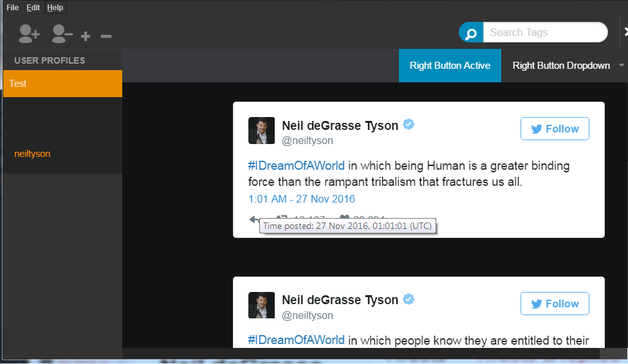The height and width of the screenshot is (364, 628).
Task: Open the Help menu
Action: (x=55, y=8)
